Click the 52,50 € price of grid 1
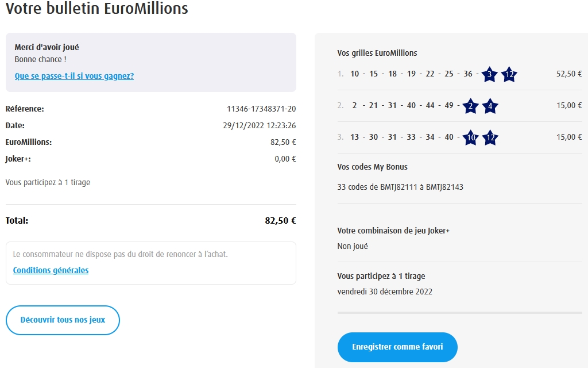This screenshot has height=368, width=588. pyautogui.click(x=569, y=74)
